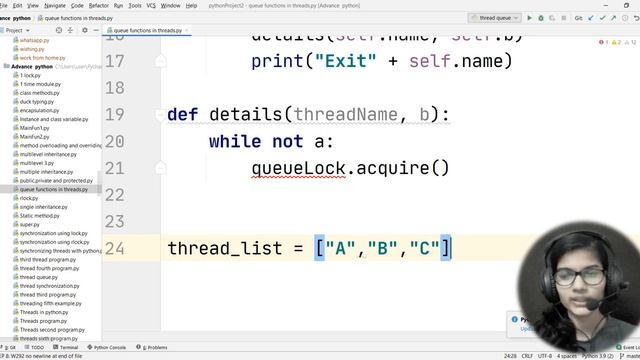
Task: Open the Refactor menu
Action: click(99, 6)
